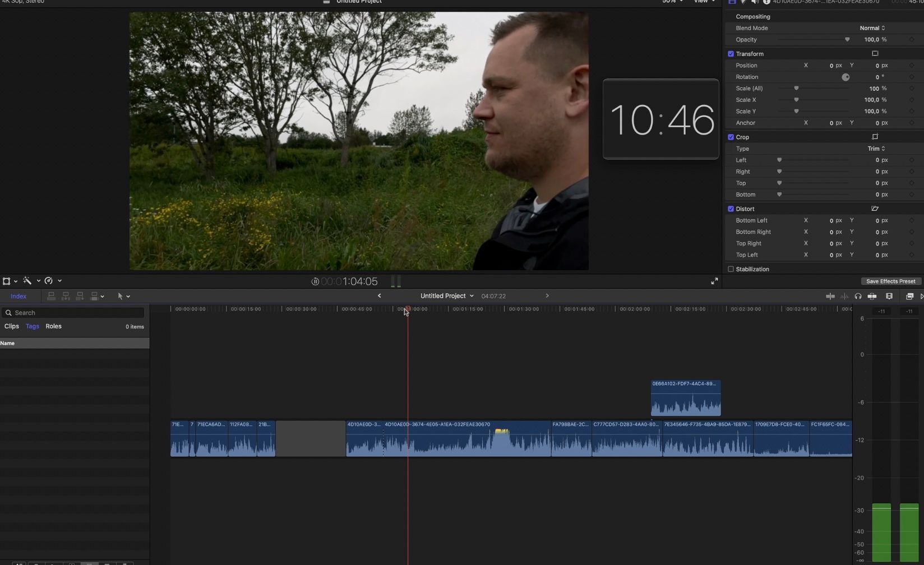
Task: Switch to the Tags tab
Action: pyautogui.click(x=33, y=326)
